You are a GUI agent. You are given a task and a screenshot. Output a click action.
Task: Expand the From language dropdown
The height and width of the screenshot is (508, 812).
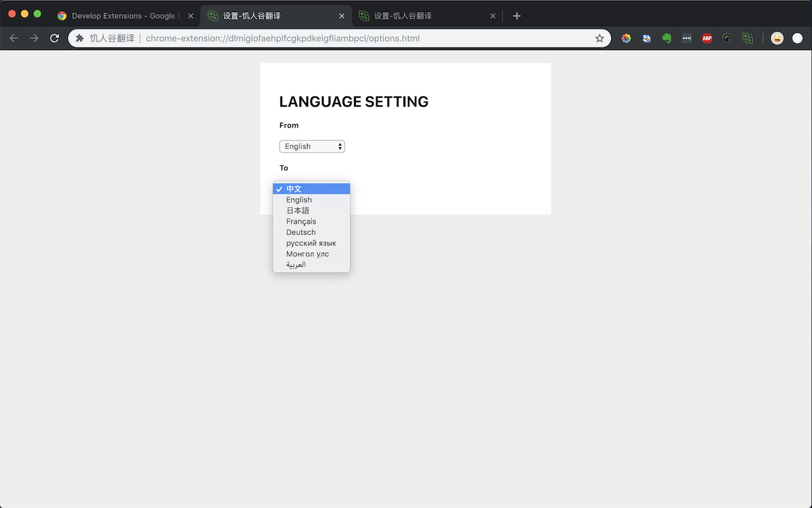(x=312, y=147)
